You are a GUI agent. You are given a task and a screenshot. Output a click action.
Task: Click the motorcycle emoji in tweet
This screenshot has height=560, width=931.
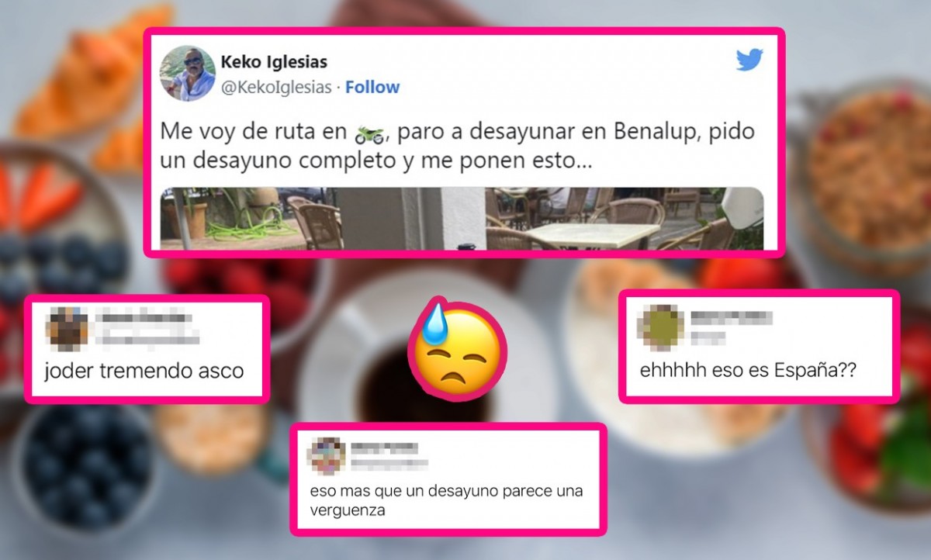tap(369, 134)
